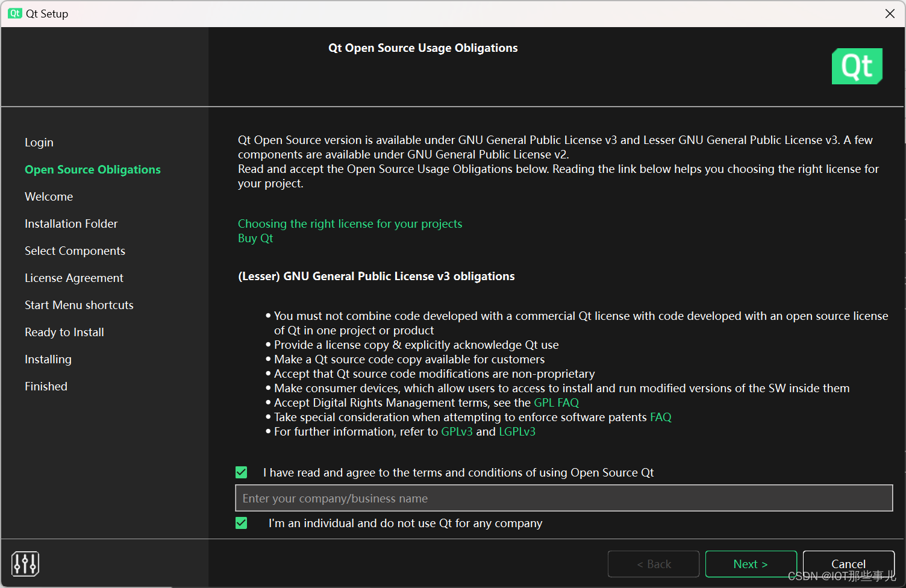
Task: Click the 'Provide a license copy' bullet
Action: [416, 345]
